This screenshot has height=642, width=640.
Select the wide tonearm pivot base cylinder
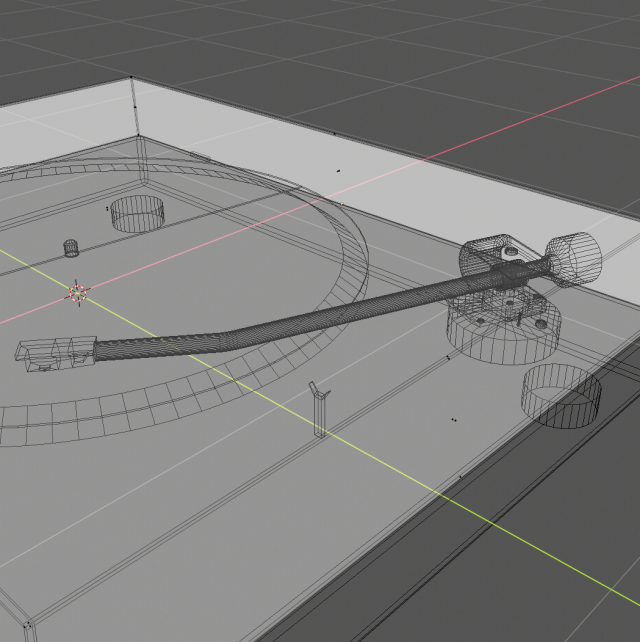click(502, 330)
